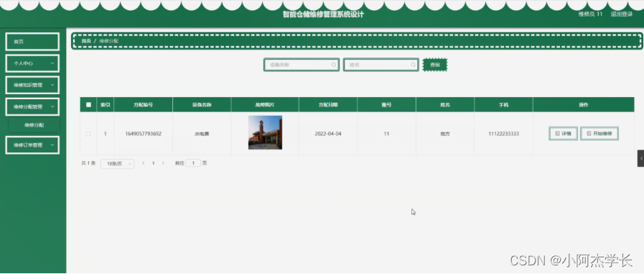
Task: Click the 水电费 device name cell
Action: [202, 134]
